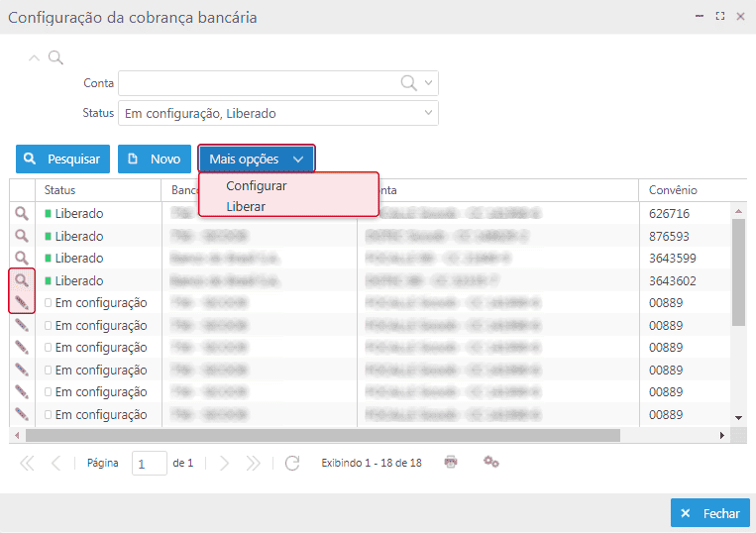Click the pencil edit icon on the first Em configuração row
This screenshot has height=533, width=756.
point(21,302)
